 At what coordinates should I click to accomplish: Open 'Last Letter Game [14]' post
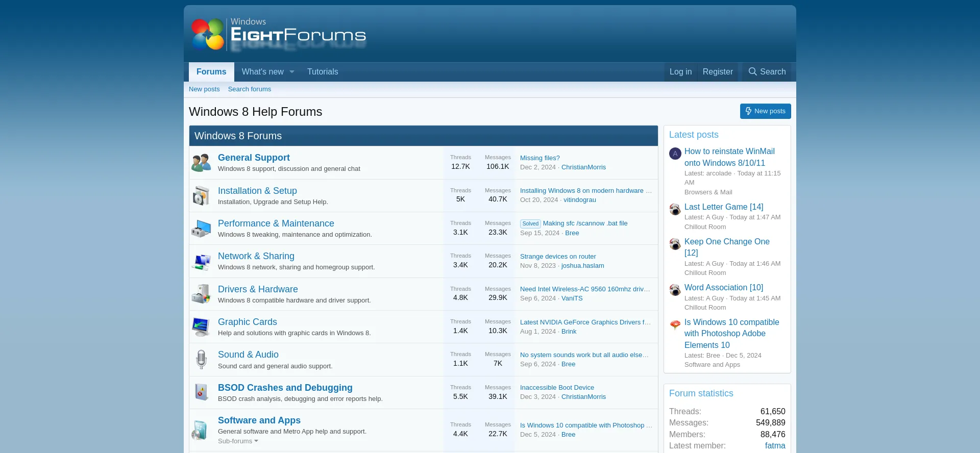point(724,207)
